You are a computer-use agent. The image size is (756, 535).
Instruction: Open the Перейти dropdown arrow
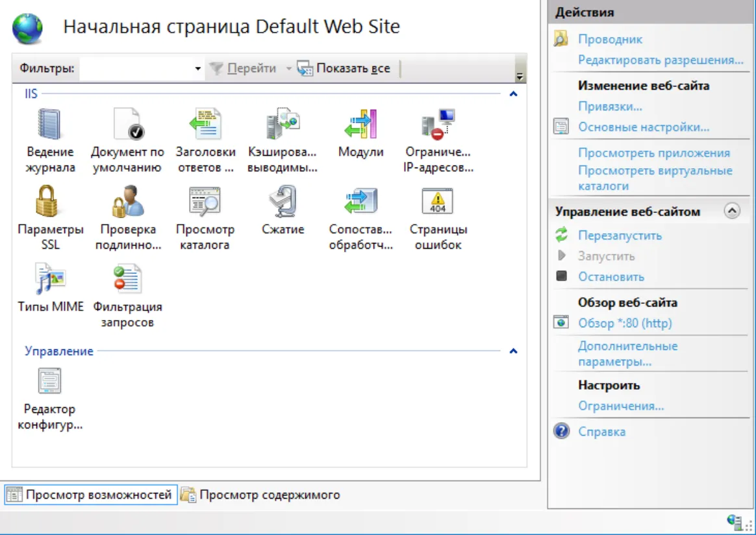tap(288, 69)
